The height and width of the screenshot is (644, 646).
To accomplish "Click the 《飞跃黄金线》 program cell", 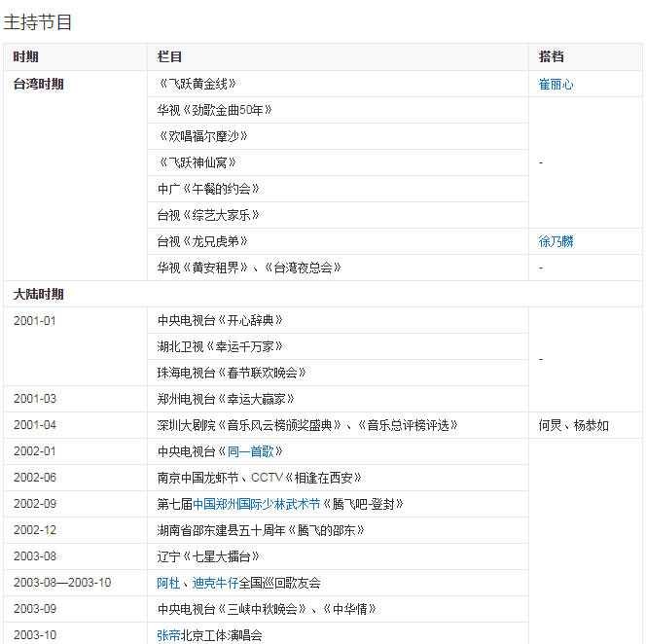I will [x=197, y=85].
